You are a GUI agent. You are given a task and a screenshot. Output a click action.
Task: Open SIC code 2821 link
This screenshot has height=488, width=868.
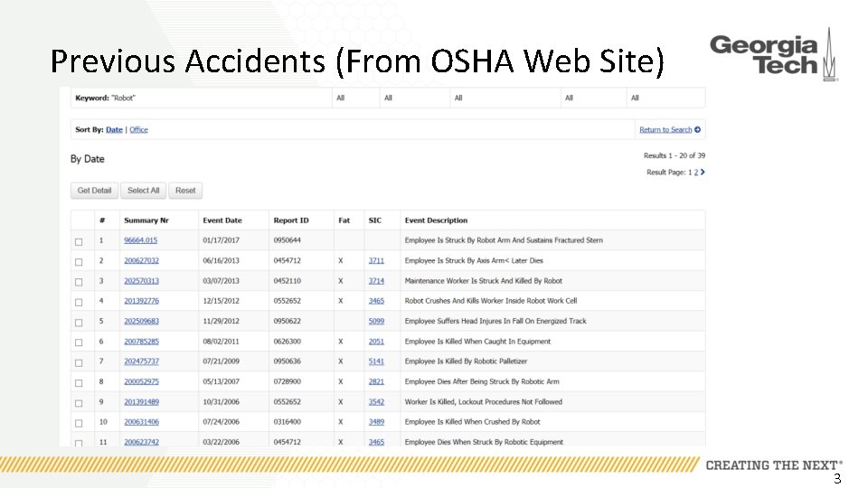click(x=376, y=381)
